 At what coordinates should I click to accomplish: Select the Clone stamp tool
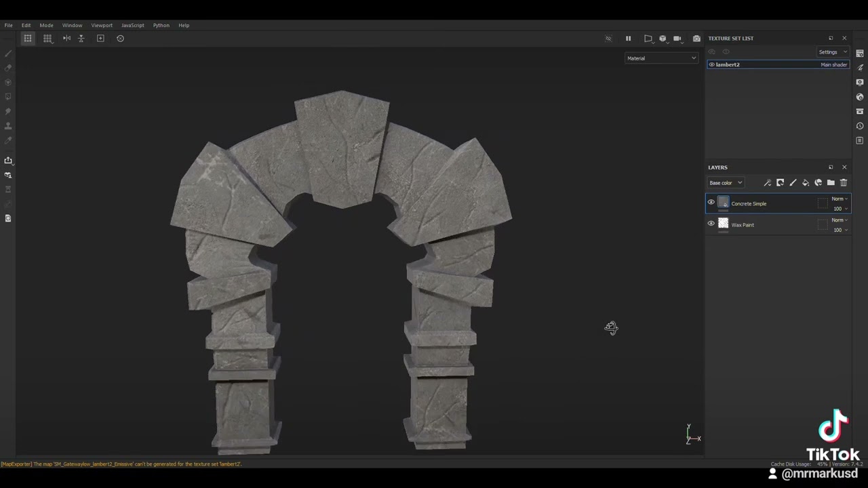click(8, 125)
